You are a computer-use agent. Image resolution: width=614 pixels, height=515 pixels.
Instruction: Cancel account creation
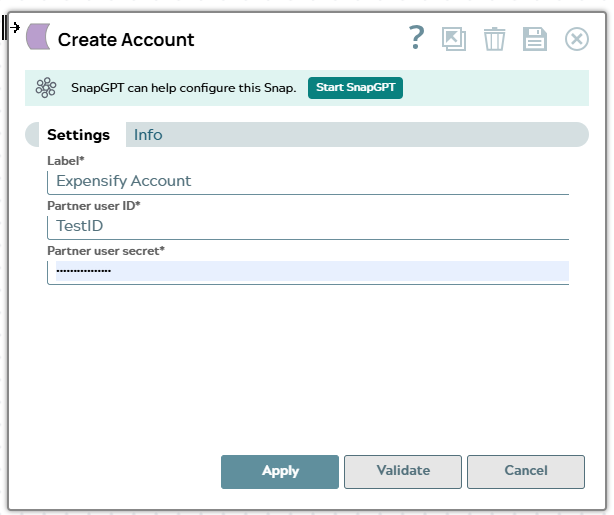tap(526, 472)
